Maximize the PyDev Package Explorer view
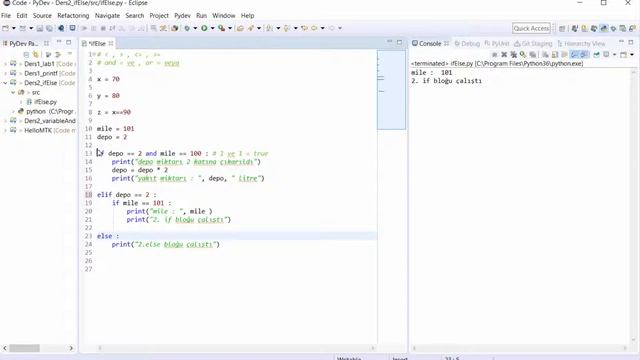640x360 pixels. point(69,42)
